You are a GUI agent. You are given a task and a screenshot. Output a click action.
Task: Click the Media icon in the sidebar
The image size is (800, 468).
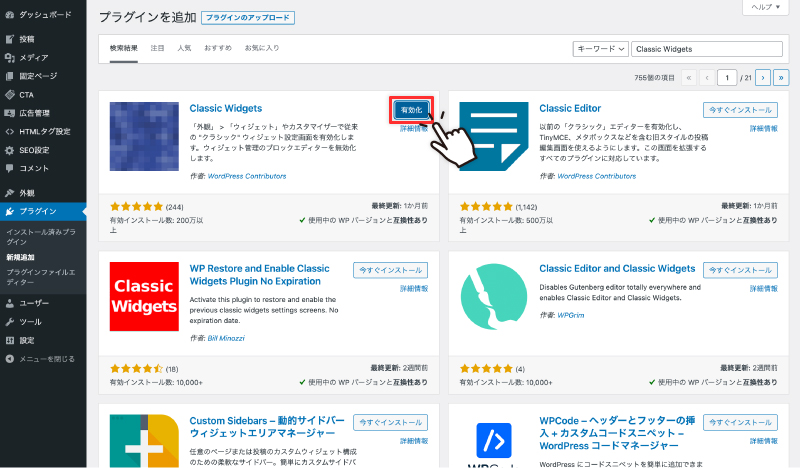click(9, 58)
